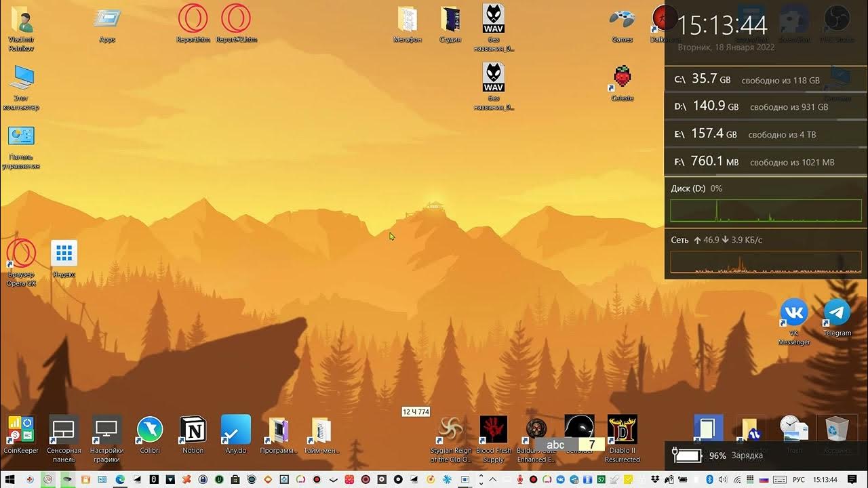Viewport: 868px width, 488px height.
Task: Open the blue snowflake taskbar icon
Action: click(x=447, y=479)
